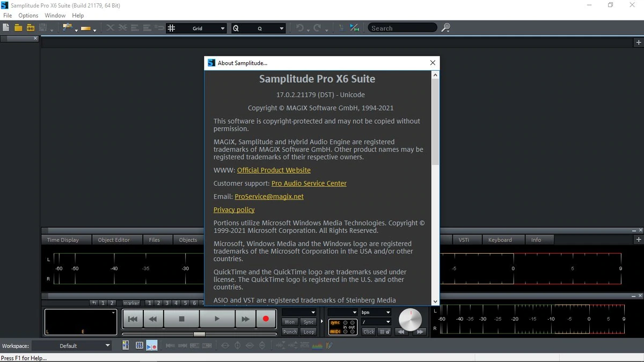Open the Workspace Default dropdown

coord(72,346)
